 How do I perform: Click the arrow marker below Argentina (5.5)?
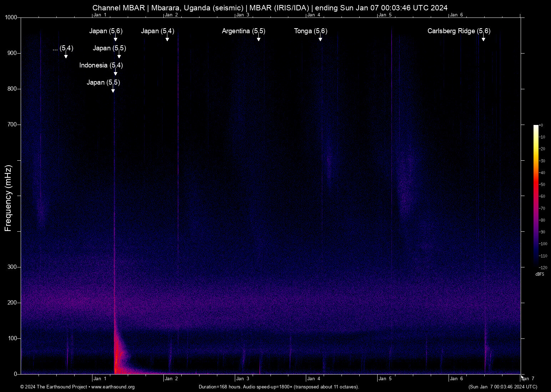[258, 39]
